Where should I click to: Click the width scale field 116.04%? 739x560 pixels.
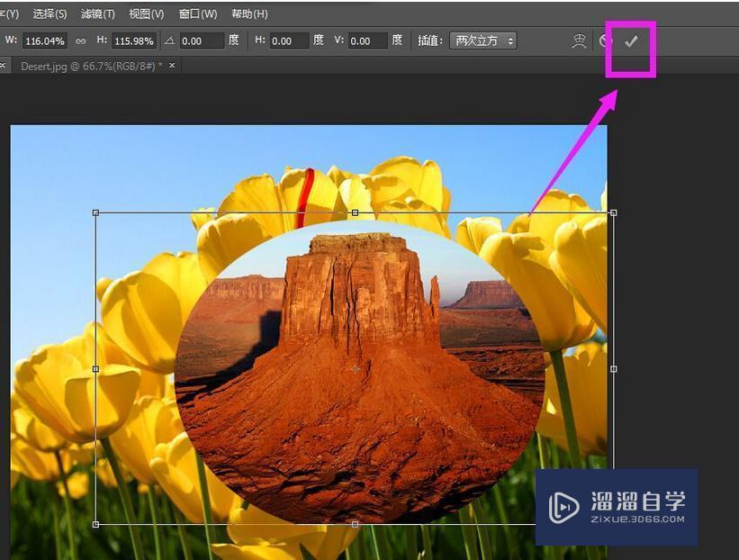[45, 41]
